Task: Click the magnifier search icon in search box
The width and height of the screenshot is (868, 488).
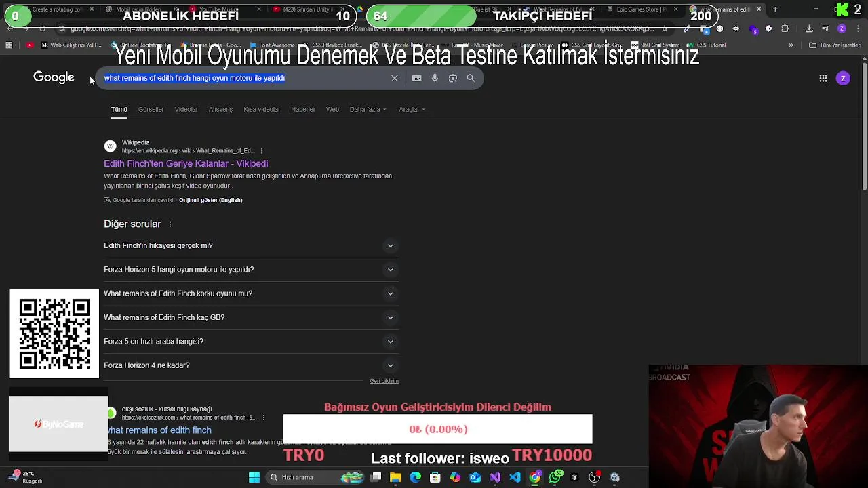Action: click(x=471, y=78)
